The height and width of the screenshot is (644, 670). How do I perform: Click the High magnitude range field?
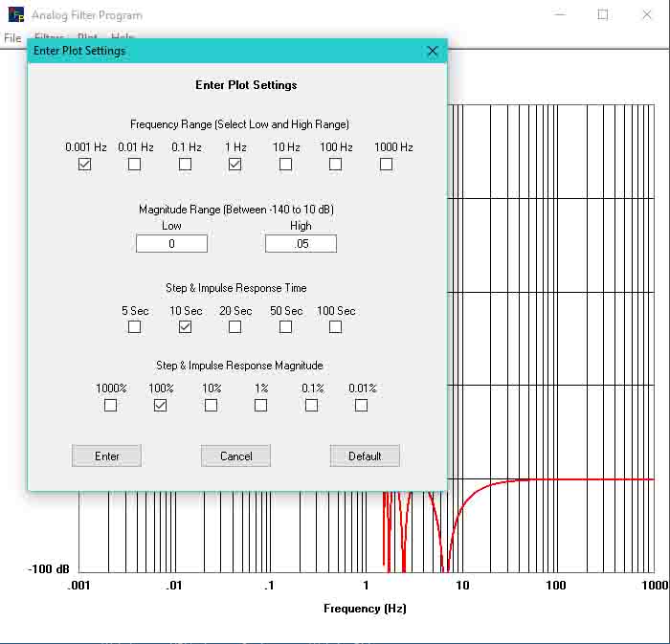point(301,243)
